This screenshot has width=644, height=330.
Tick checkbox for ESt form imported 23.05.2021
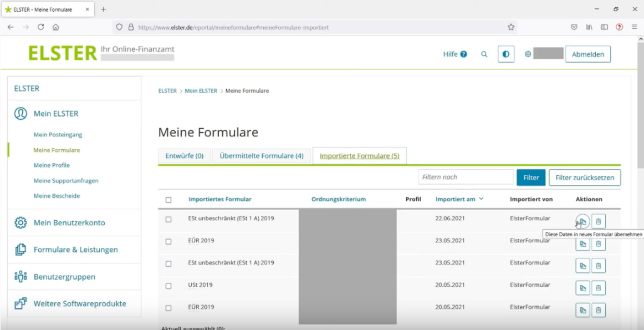click(x=168, y=264)
